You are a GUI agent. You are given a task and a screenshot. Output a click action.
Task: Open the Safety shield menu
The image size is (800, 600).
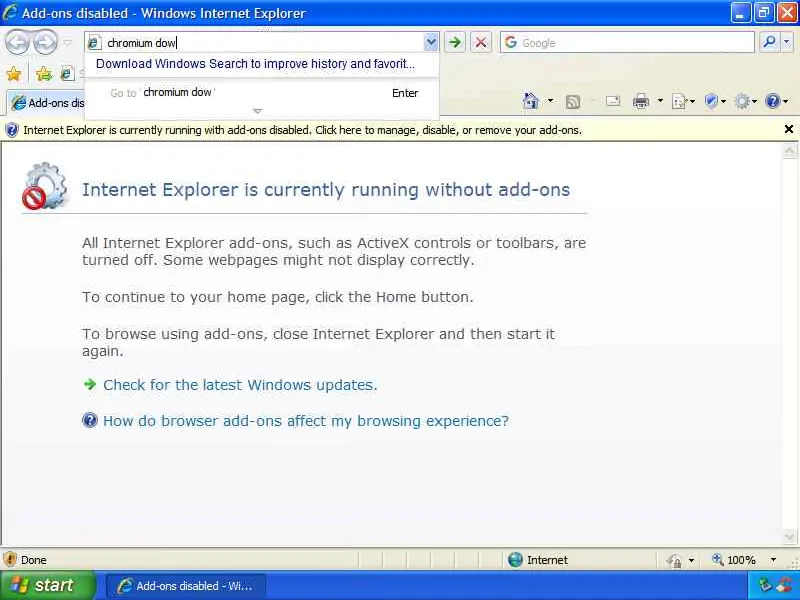pyautogui.click(x=715, y=102)
